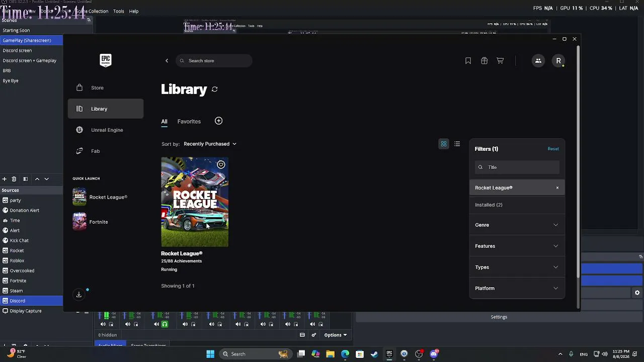This screenshot has width=644, height=362.
Task: Remove the Rocket League filter chip
Action: (x=557, y=188)
